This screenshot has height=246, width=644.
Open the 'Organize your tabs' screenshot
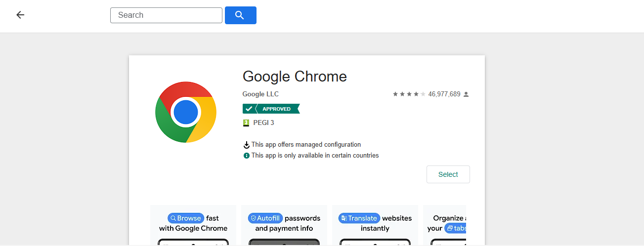pos(445,225)
